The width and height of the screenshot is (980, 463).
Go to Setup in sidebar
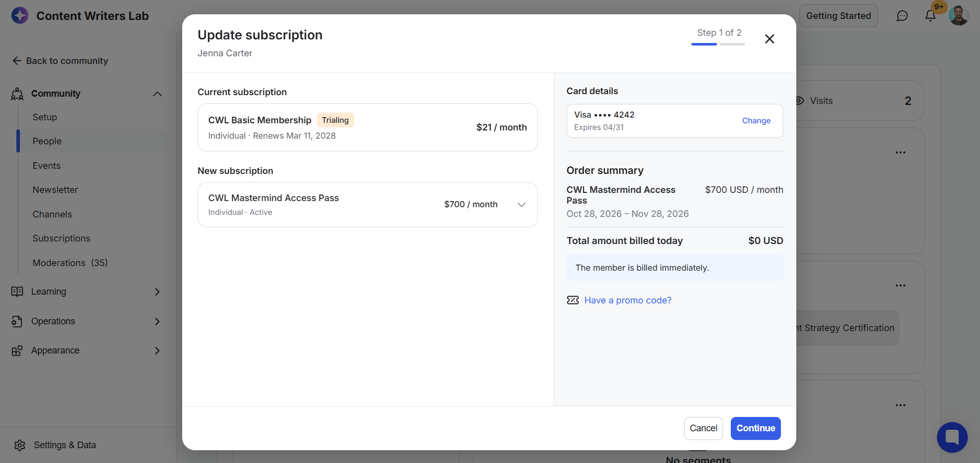(45, 117)
